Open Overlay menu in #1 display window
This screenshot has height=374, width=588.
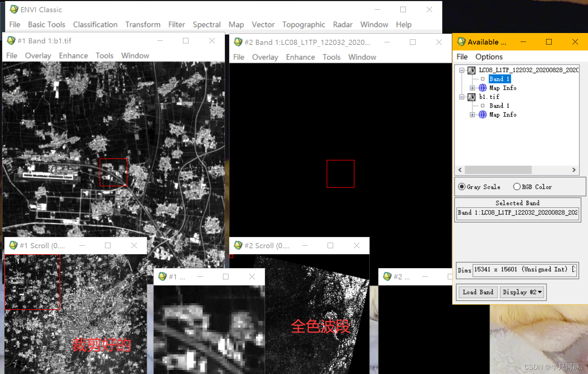point(38,56)
